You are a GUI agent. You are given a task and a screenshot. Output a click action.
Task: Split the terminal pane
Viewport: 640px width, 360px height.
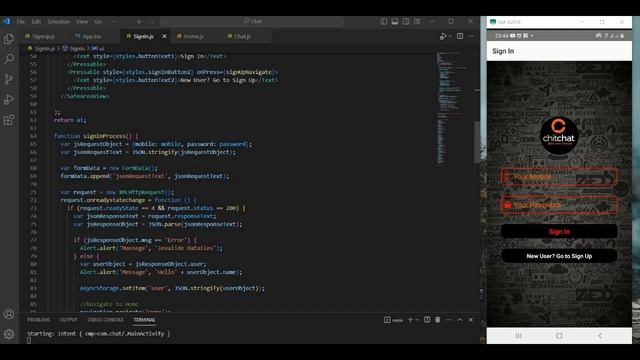pos(427,320)
